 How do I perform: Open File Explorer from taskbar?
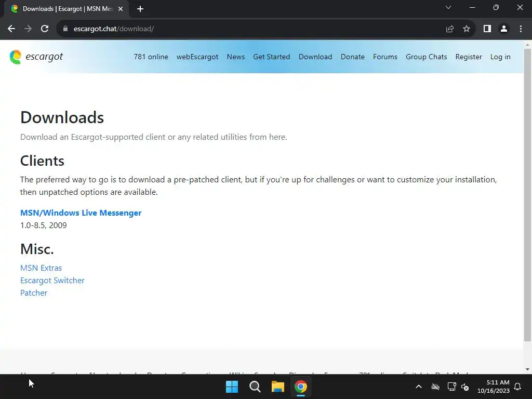[x=278, y=387]
